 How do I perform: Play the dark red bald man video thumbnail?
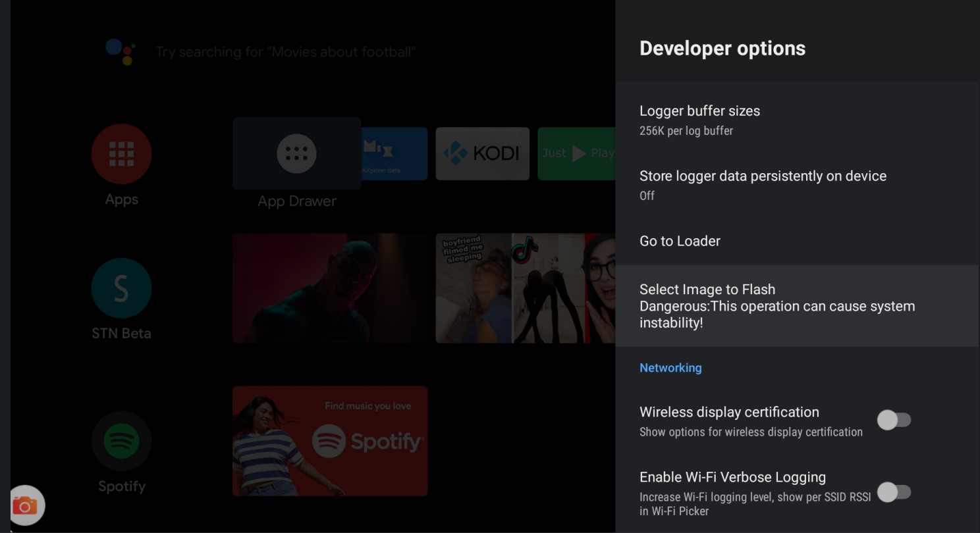click(x=330, y=288)
